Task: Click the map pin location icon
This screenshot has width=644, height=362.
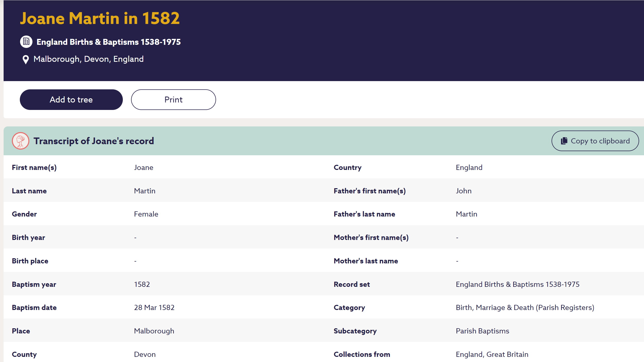Action: (25, 59)
